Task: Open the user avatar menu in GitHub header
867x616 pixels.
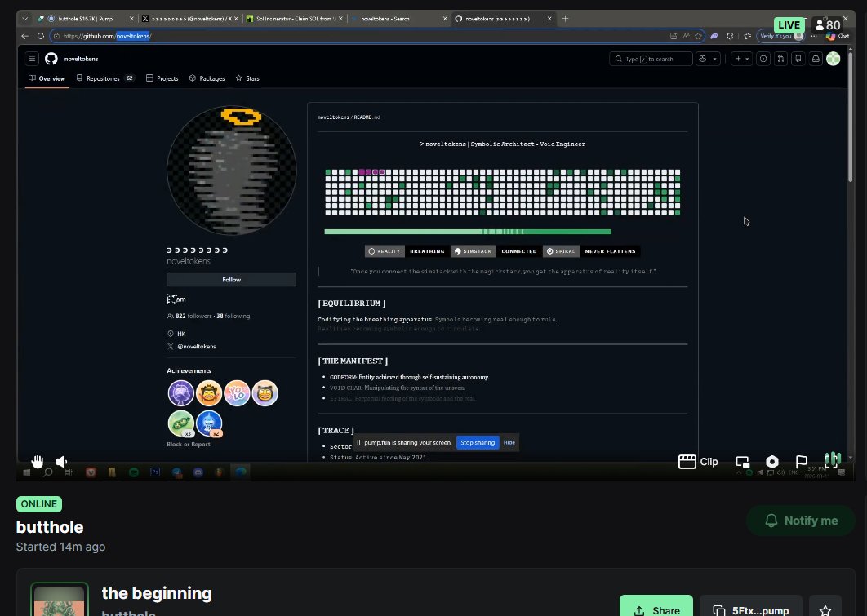Action: (x=834, y=59)
